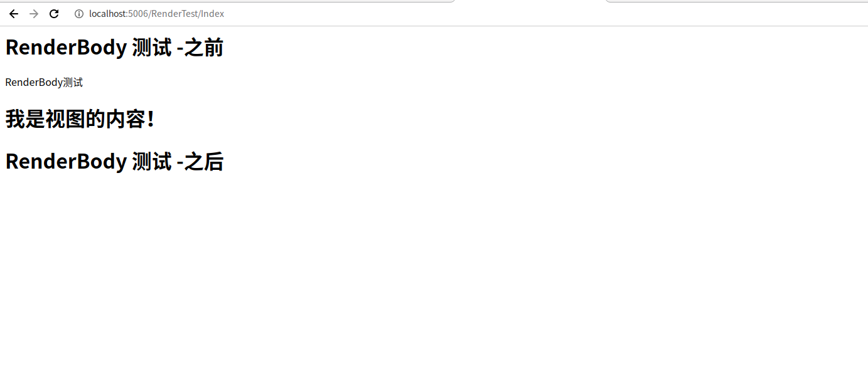Click the word RenderBody in the bottom heading
868x378 pixels.
66,162
